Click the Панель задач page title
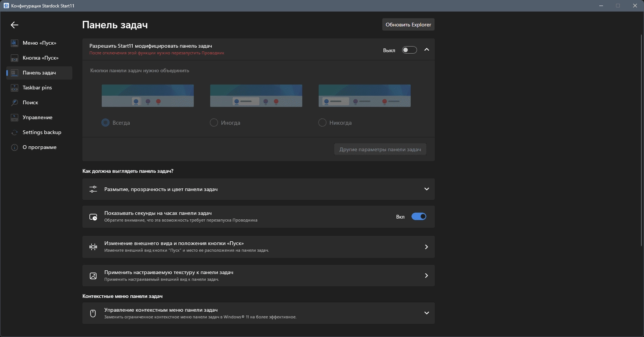This screenshot has height=337, width=644. (115, 25)
